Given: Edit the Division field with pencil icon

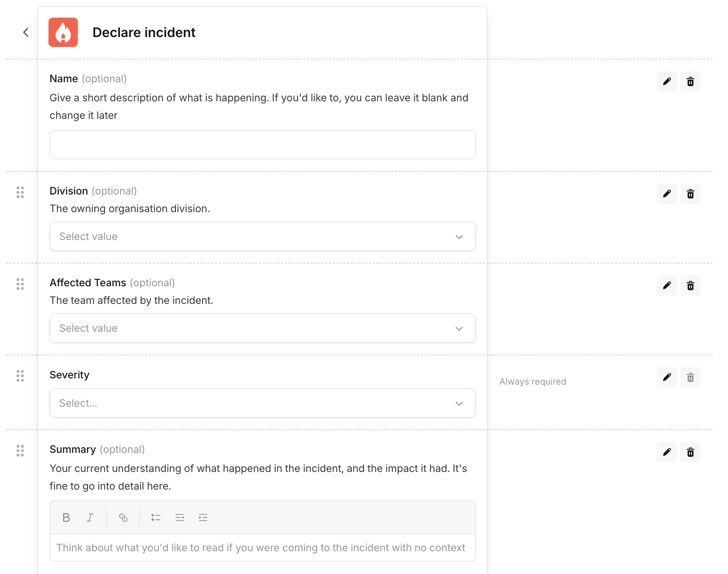Looking at the screenshot, I should point(667,194).
